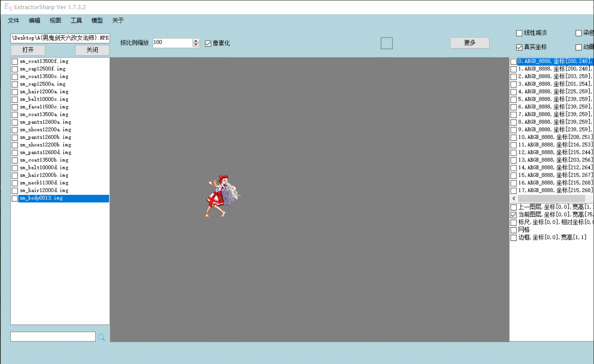
Task: Click the stepper up arrow for scale
Action: click(x=196, y=41)
